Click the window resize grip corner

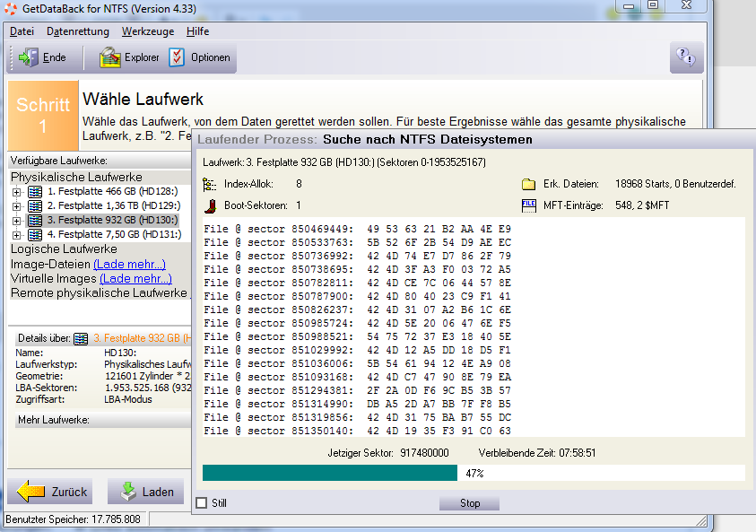701,520
